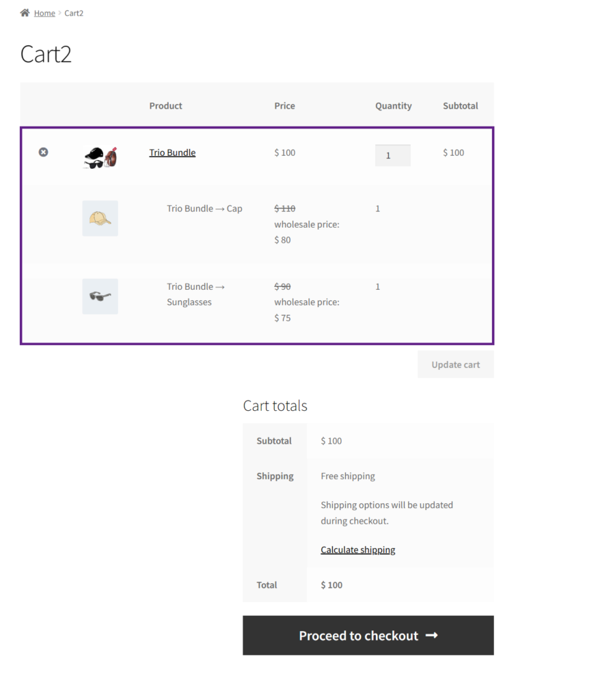Screen dimensions: 598x700
Task: Open the Calculate shipping link
Action: tap(358, 550)
